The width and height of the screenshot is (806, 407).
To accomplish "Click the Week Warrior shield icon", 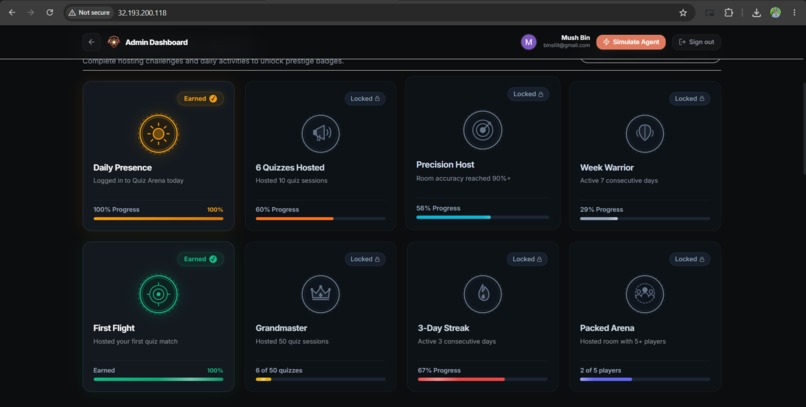I will click(645, 134).
